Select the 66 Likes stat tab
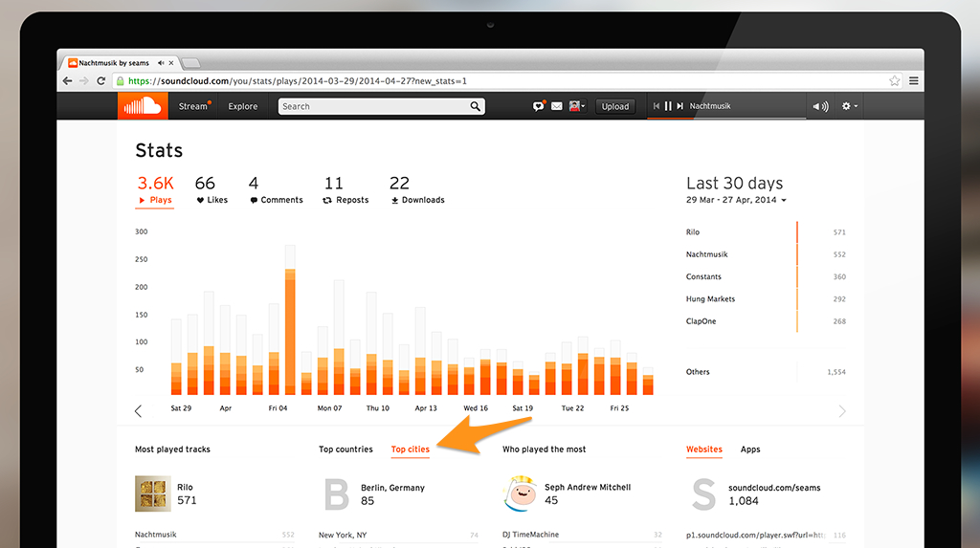The width and height of the screenshot is (980, 548). 212,190
